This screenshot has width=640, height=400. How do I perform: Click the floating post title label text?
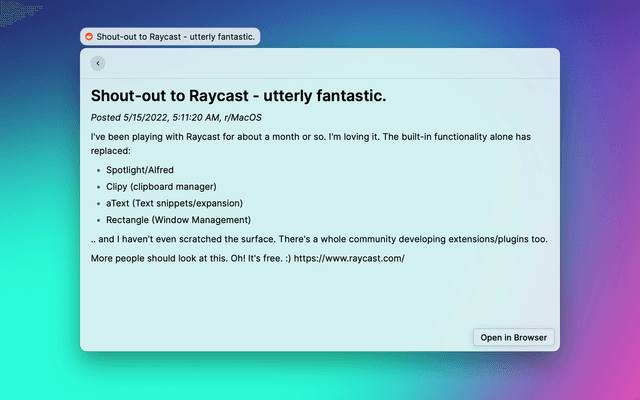[x=176, y=37]
